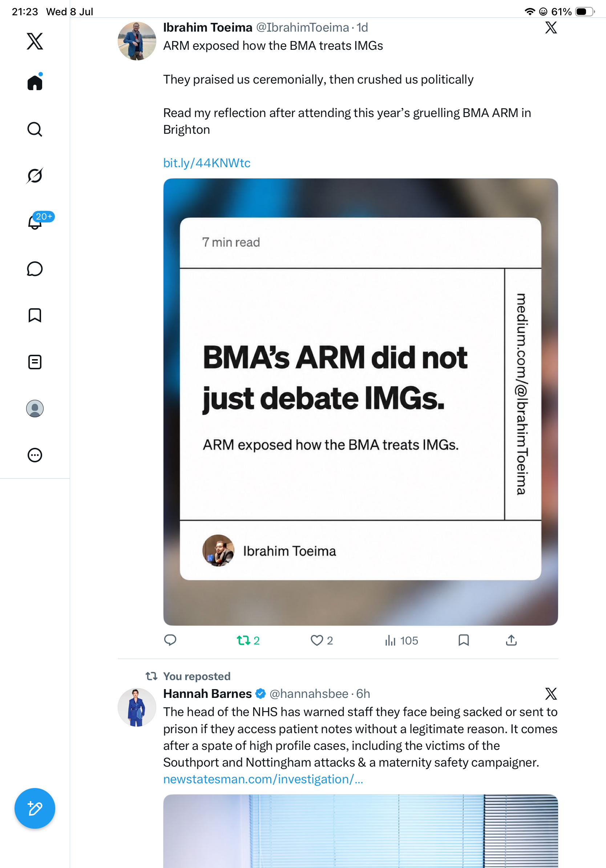Open the BMA's ARM article preview card
The height and width of the screenshot is (868, 606).
click(360, 402)
